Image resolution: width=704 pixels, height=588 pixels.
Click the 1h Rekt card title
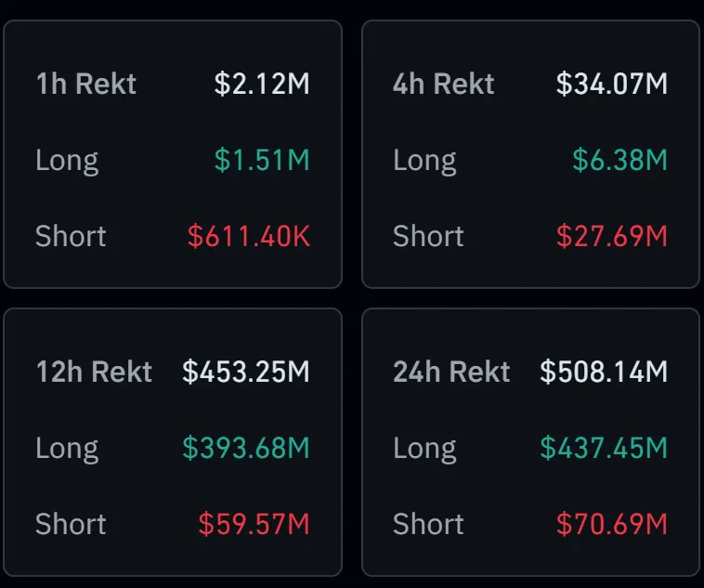85,84
